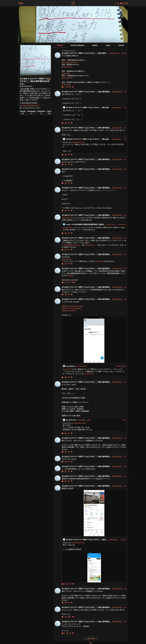Open the togetter.com/id/inoue6411 link
The width and height of the screenshot is (146, 644).
[72, 306]
